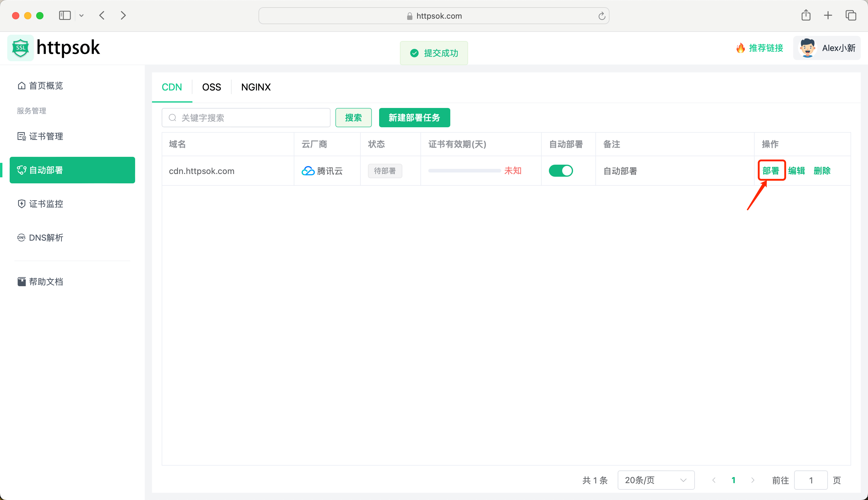Open the 首页概览 home section
The width and height of the screenshot is (868, 500).
pos(45,86)
